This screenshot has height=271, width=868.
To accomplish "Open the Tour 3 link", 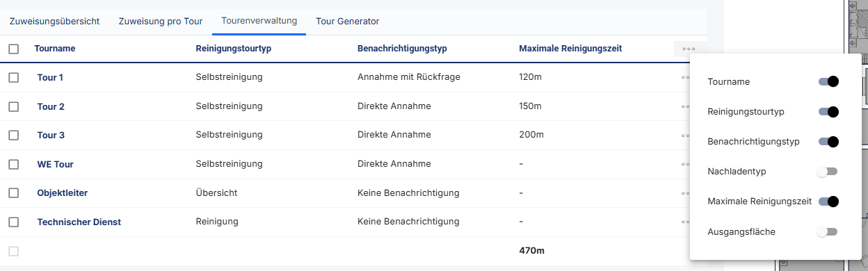I will (x=51, y=135).
